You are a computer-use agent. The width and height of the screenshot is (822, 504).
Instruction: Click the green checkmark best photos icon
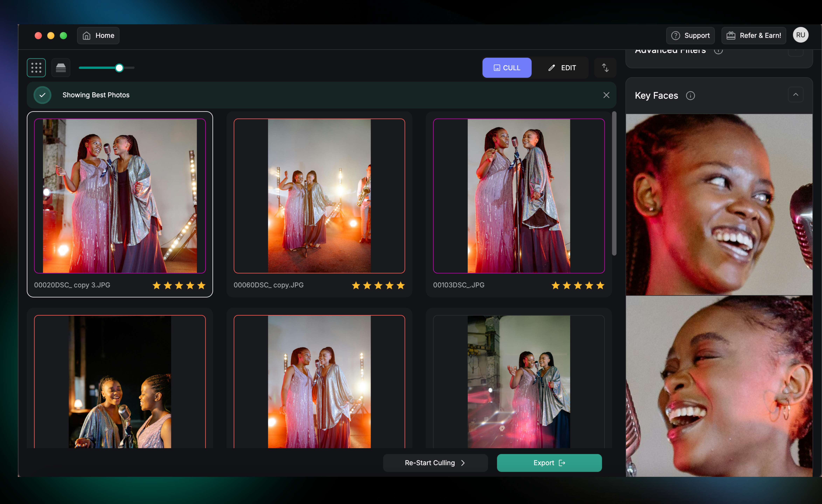[42, 95]
